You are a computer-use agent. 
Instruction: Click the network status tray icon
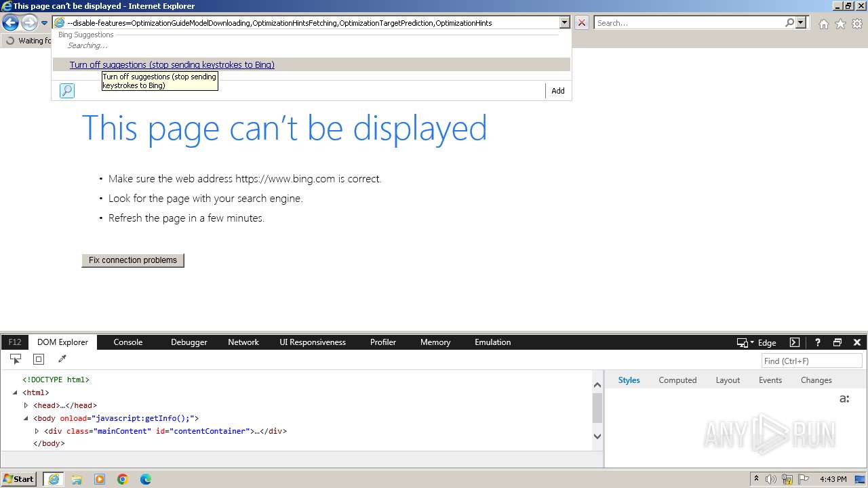[x=787, y=479]
